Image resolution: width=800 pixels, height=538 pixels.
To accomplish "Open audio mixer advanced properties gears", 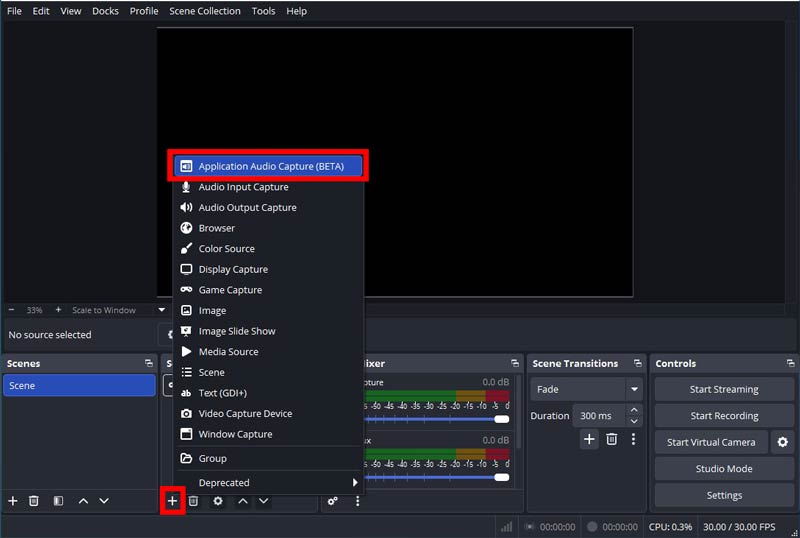I will (x=333, y=501).
